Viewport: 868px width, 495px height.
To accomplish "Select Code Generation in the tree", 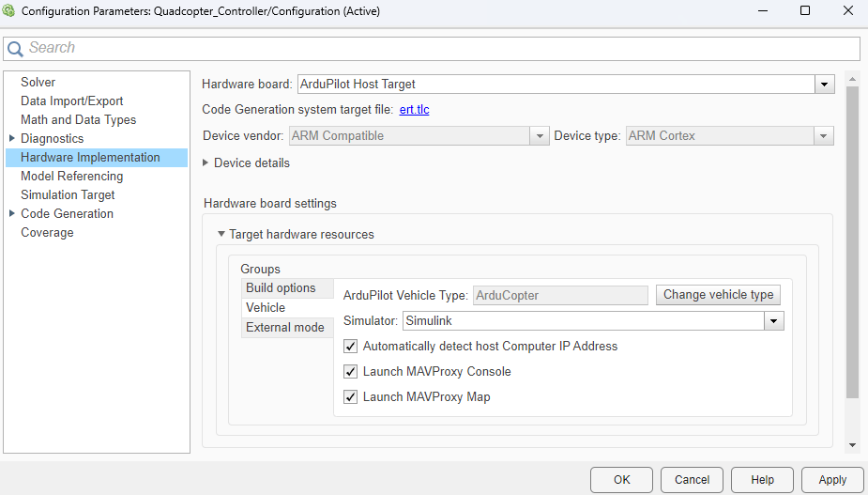I will tap(67, 214).
